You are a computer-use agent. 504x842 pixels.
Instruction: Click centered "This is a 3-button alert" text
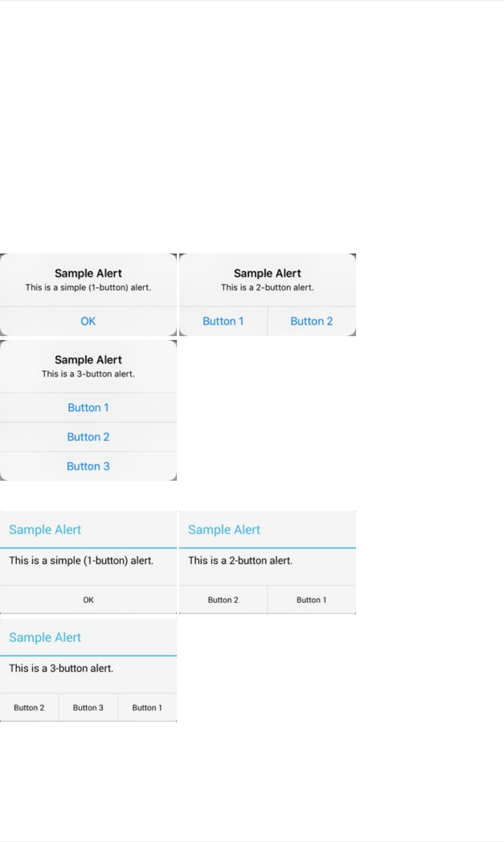(x=88, y=374)
